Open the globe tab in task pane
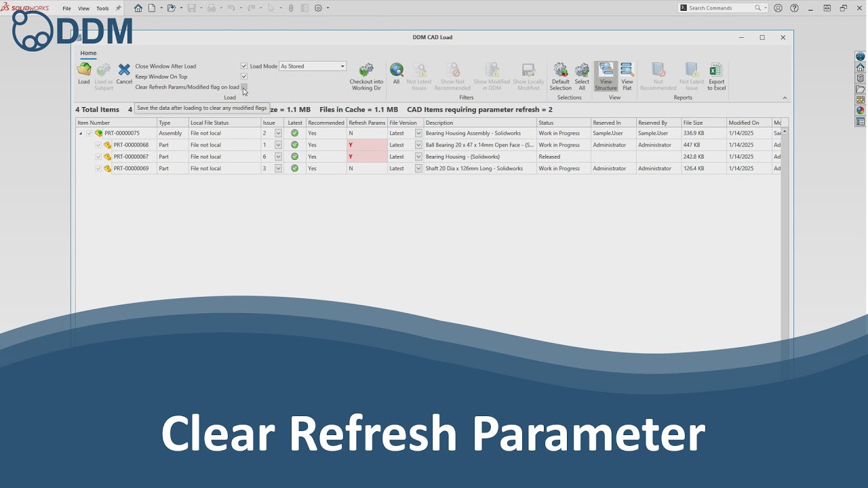This screenshot has width=868, height=488. pos(861,56)
